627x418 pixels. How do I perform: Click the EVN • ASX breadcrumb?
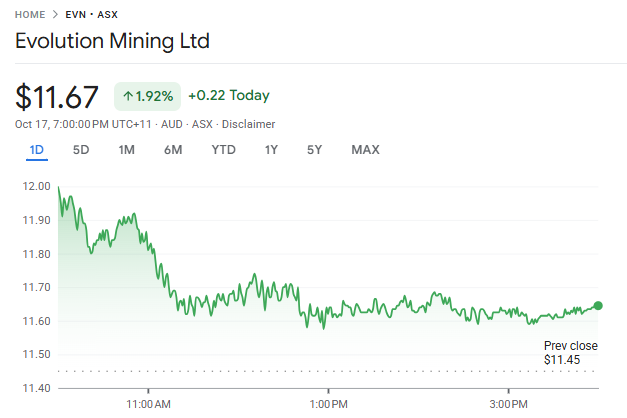[x=92, y=15]
